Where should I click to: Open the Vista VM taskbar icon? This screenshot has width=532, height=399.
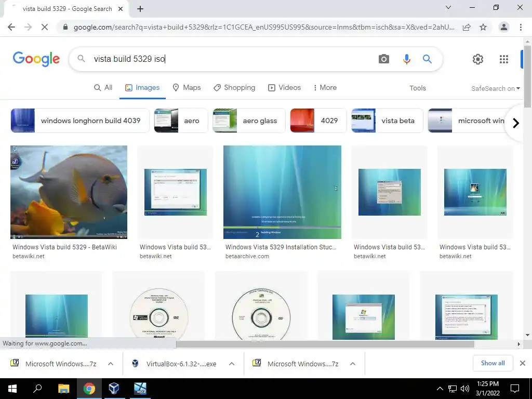pos(140,389)
